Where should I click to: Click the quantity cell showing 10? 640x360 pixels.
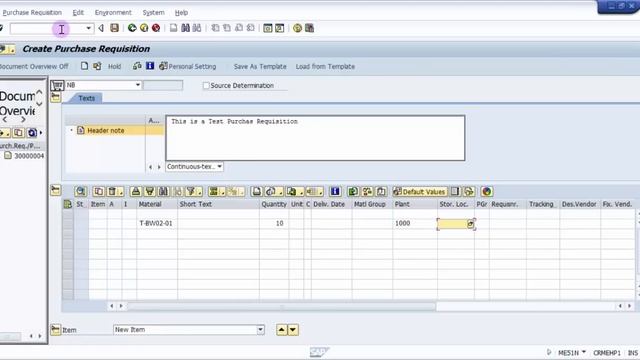(274, 223)
